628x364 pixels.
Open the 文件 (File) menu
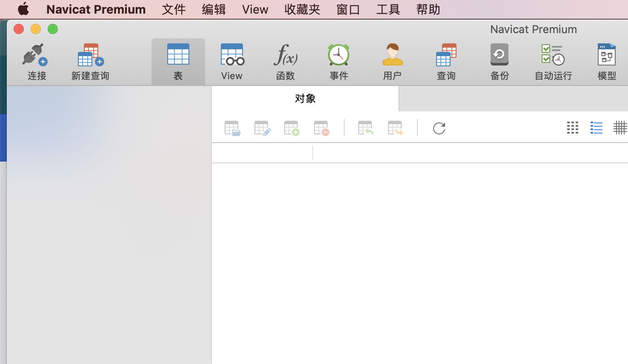[x=174, y=9]
